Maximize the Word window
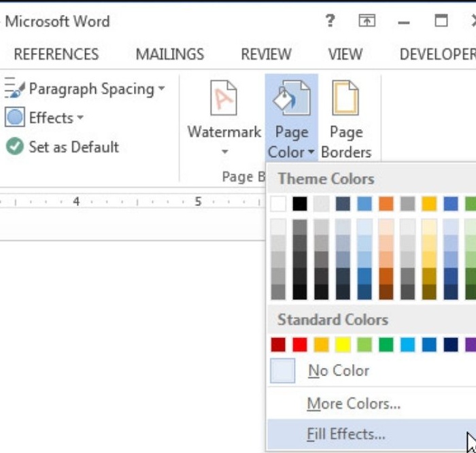Image resolution: width=476 pixels, height=453 pixels. tap(441, 20)
